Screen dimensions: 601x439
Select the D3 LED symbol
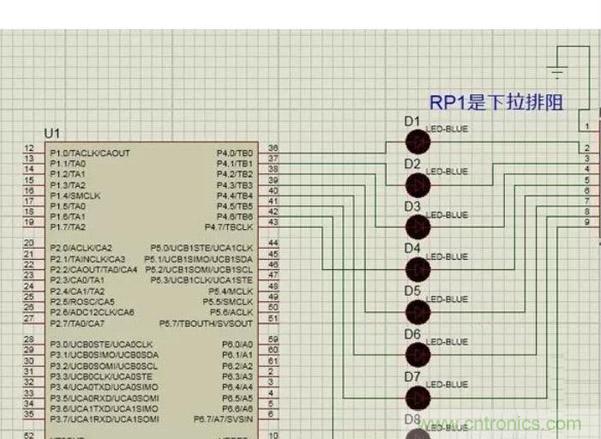(416, 227)
